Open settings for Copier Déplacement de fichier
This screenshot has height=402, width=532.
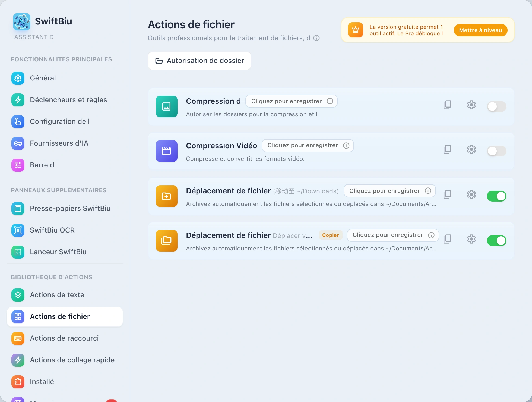pos(471,239)
